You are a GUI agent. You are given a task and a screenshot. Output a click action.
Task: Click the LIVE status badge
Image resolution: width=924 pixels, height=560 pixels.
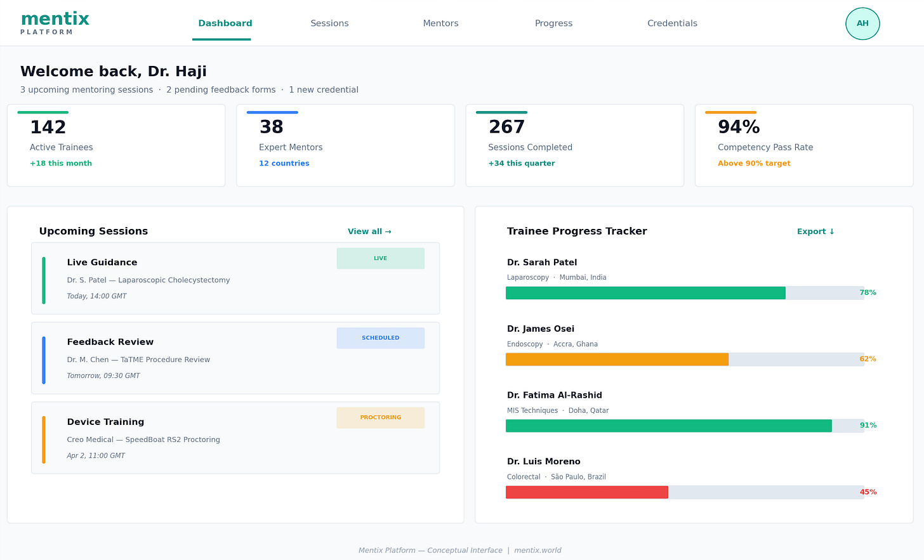click(x=380, y=258)
